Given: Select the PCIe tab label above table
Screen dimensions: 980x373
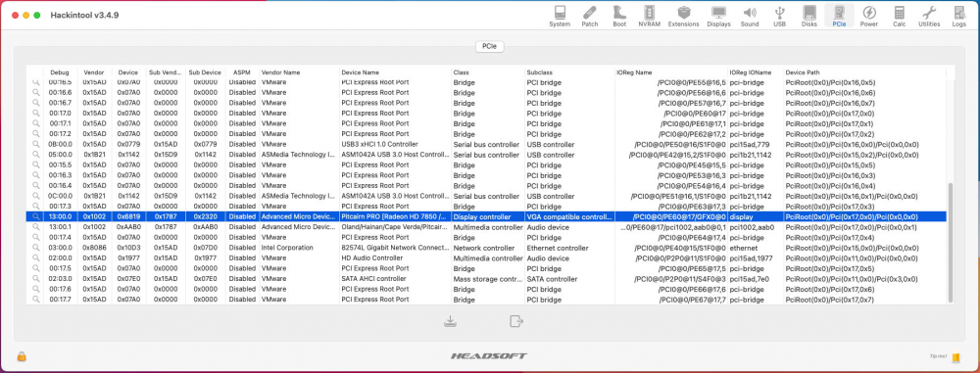Looking at the screenshot, I should [489, 46].
